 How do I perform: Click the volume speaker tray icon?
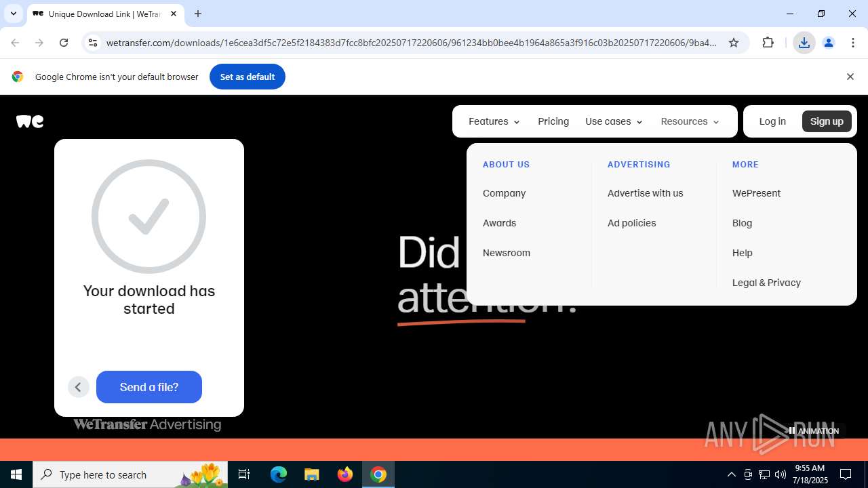[781, 474]
